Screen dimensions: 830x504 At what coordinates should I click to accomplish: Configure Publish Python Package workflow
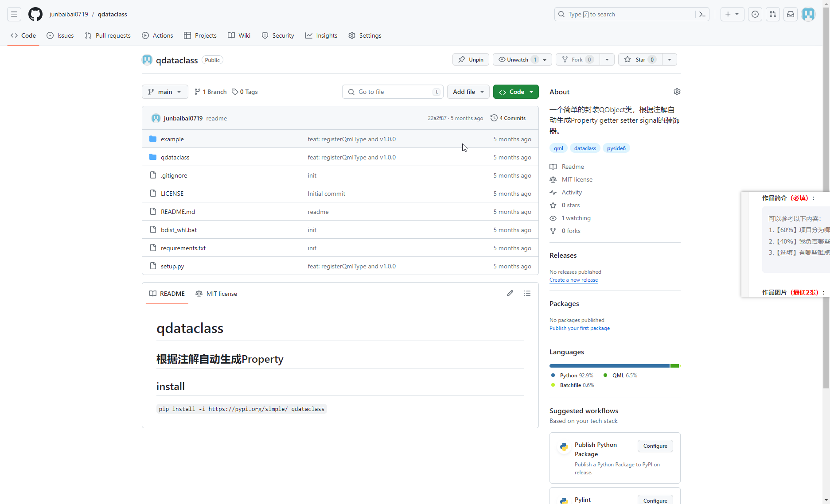[655, 446]
